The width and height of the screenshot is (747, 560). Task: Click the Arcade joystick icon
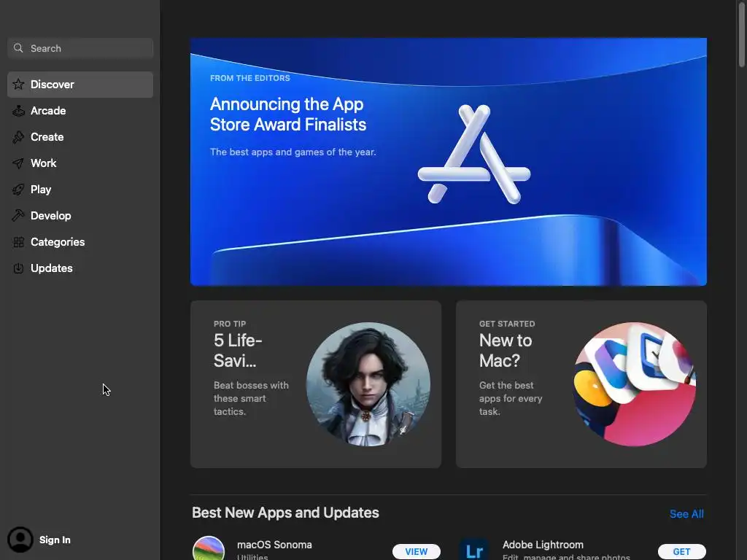coord(18,111)
